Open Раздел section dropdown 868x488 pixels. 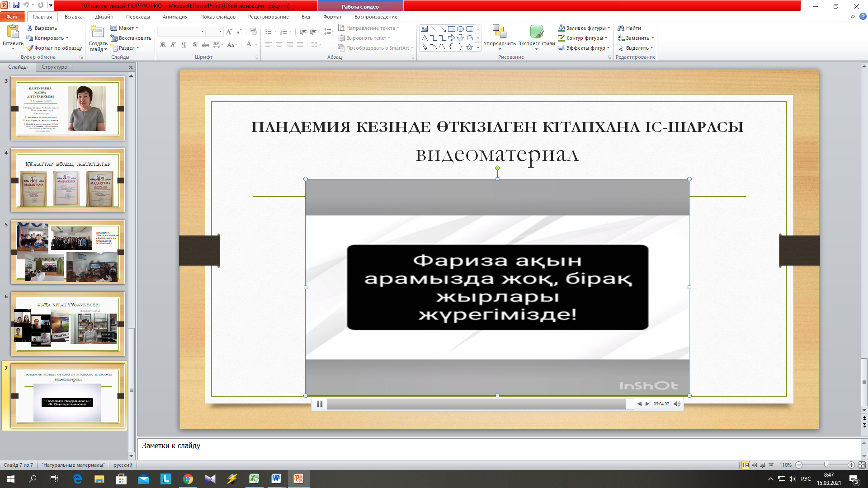click(x=125, y=48)
